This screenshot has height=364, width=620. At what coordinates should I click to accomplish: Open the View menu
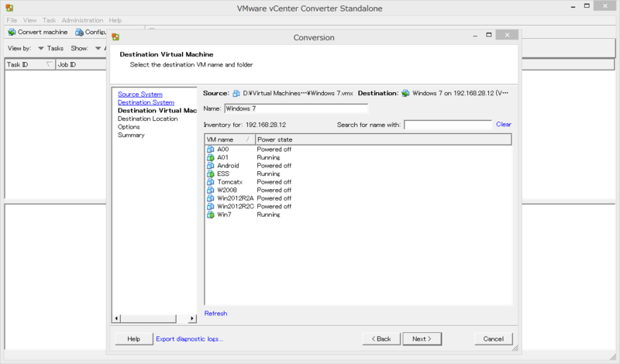29,20
